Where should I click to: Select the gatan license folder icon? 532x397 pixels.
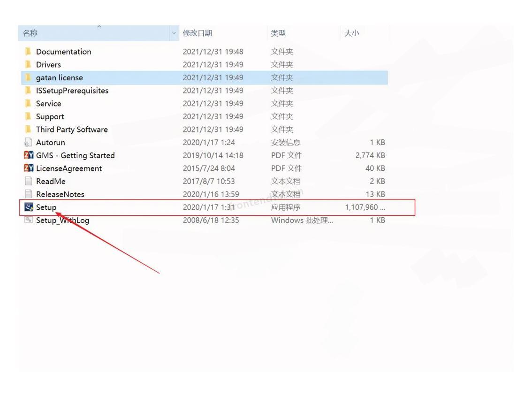[x=28, y=78]
